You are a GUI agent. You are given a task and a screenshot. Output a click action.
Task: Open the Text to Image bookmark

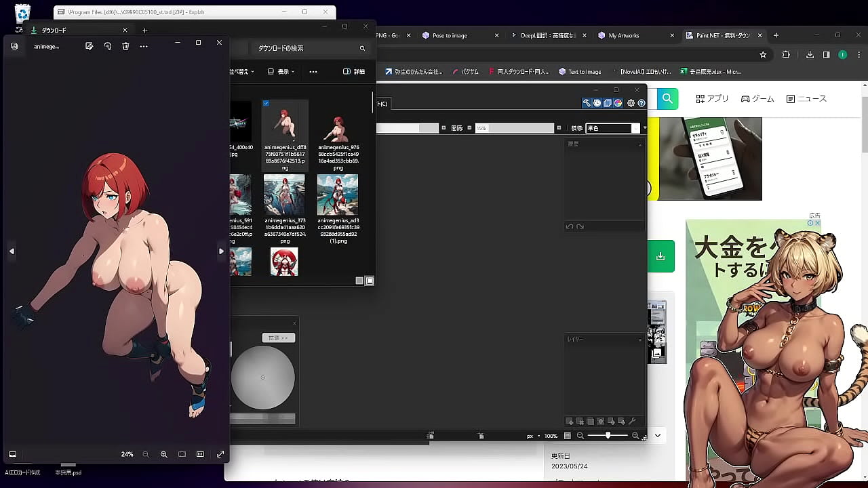tap(580, 72)
